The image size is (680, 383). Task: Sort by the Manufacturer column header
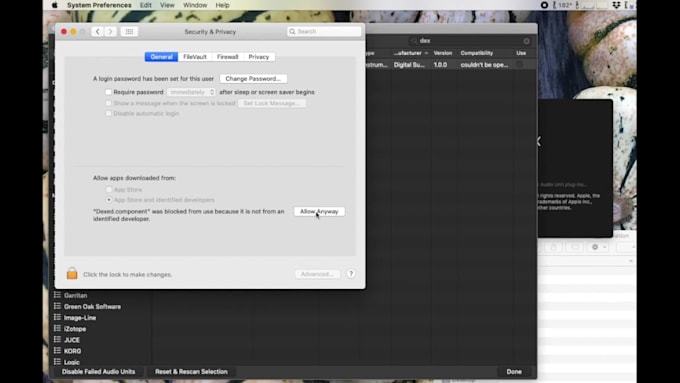[x=410, y=53]
